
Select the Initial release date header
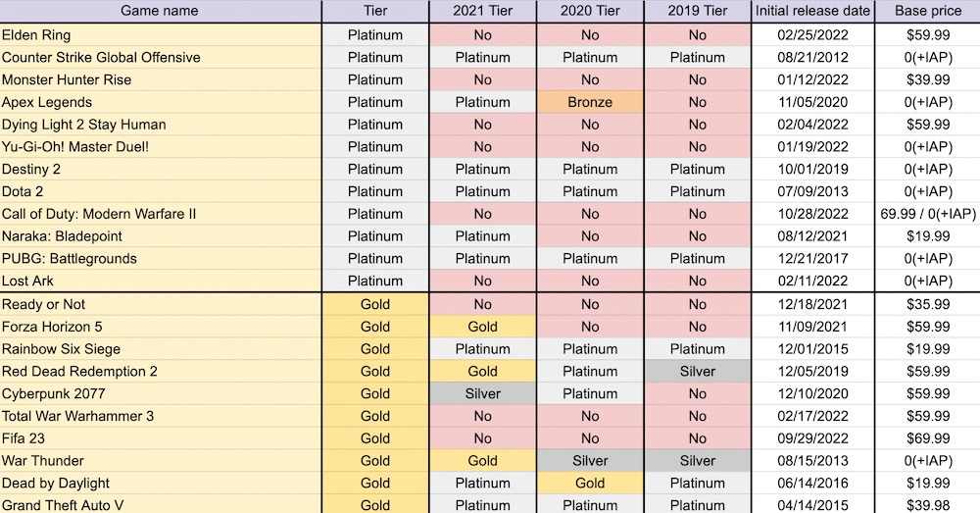(x=812, y=11)
